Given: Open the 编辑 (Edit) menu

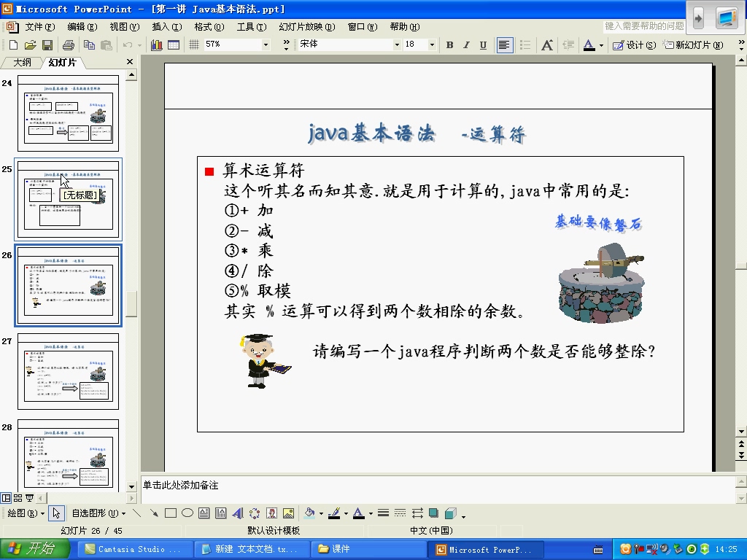Looking at the screenshot, I should coord(82,27).
